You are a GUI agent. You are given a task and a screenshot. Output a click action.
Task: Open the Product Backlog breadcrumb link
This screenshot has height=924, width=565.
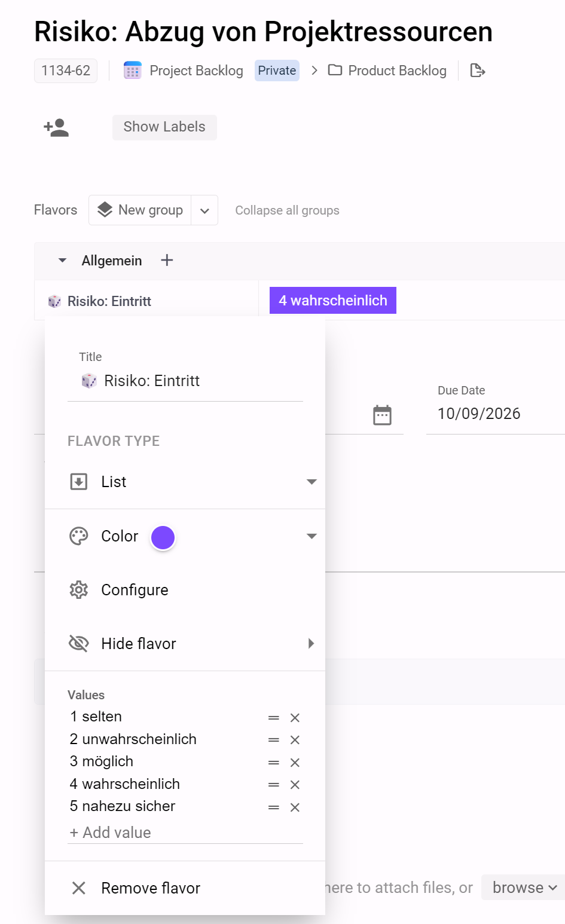point(397,71)
